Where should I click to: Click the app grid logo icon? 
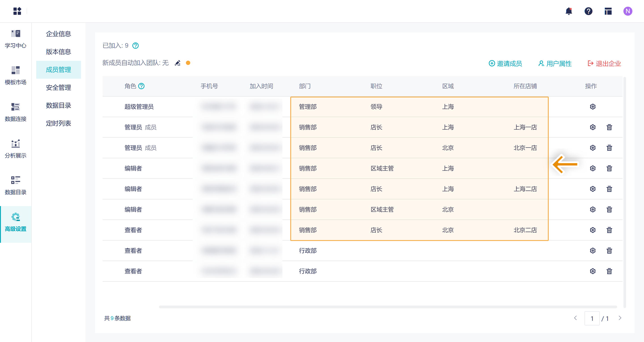click(17, 11)
